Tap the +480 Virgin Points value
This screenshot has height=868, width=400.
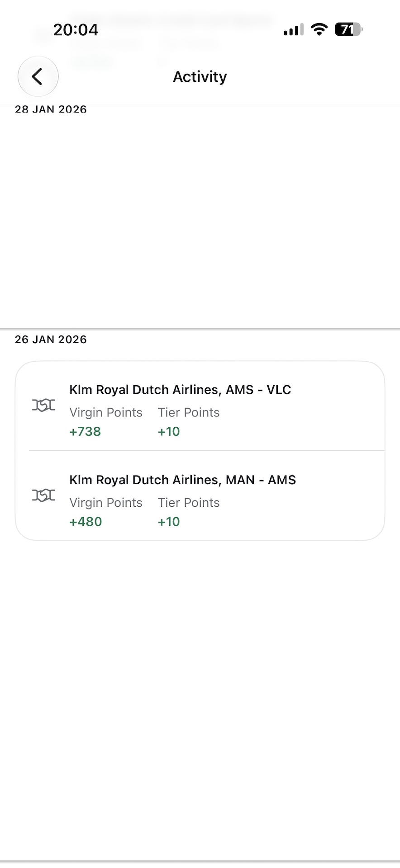pos(86,521)
